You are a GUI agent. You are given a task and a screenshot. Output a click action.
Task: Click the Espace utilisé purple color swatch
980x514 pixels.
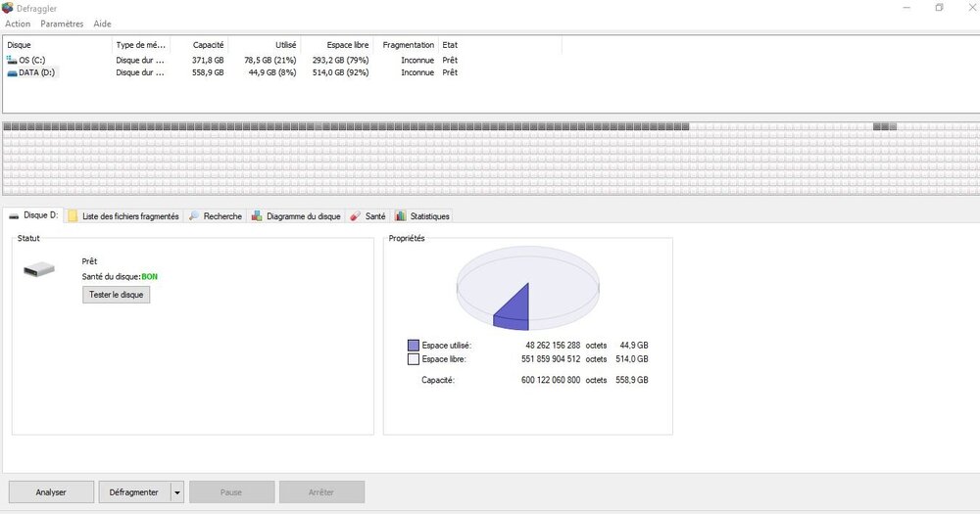[414, 346]
